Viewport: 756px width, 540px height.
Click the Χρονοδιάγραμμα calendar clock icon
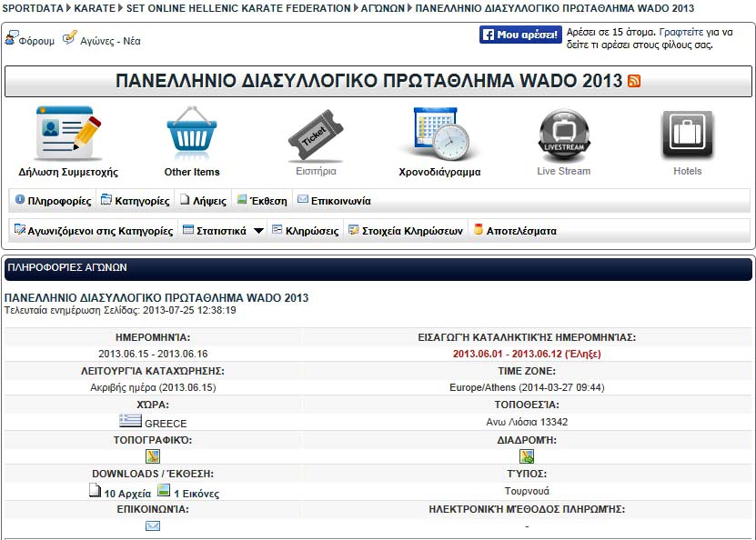coord(439,134)
